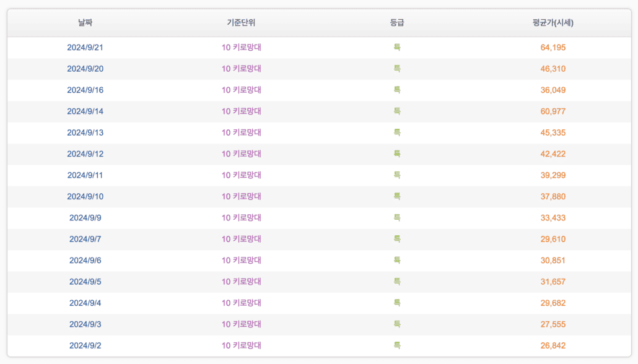Open the 2024/9/20 date link
The width and height of the screenshot is (638, 364).
click(x=85, y=69)
